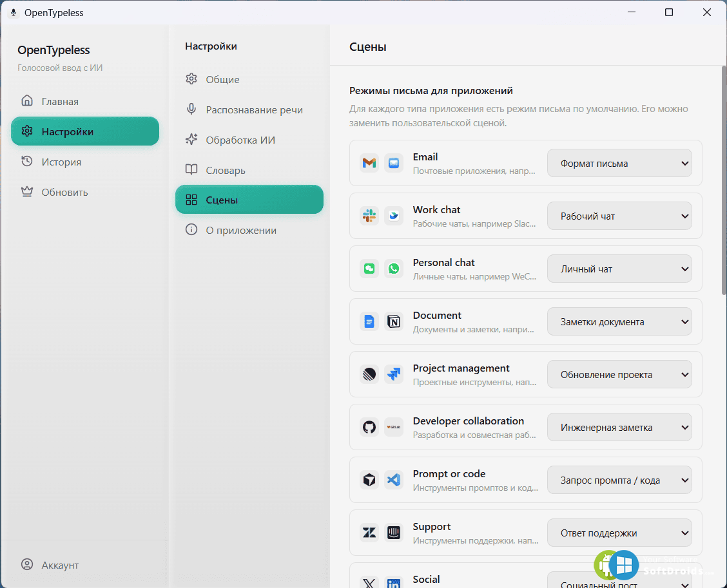Click the Intercom icon in Support row
Viewport: 727px width, 588px height.
[x=394, y=533]
